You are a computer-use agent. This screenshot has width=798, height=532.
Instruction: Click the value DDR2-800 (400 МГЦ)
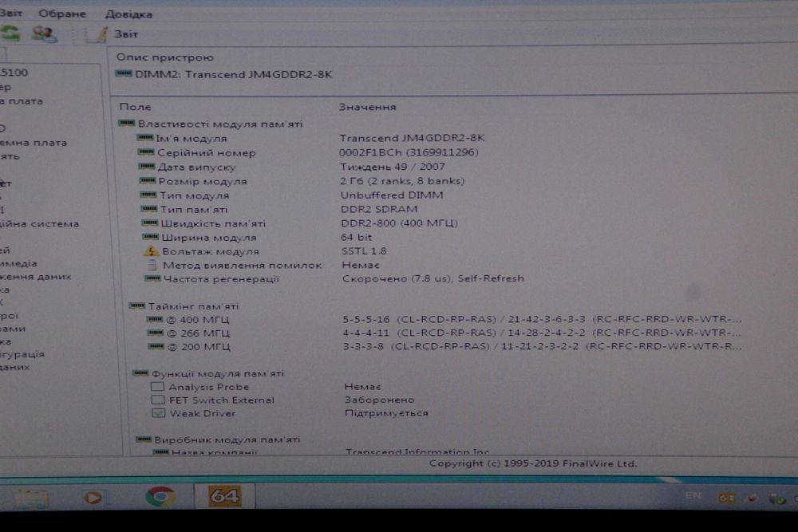(400, 223)
